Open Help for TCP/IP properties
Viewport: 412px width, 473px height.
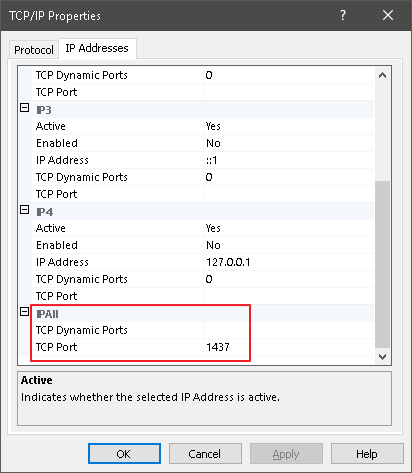(367, 454)
